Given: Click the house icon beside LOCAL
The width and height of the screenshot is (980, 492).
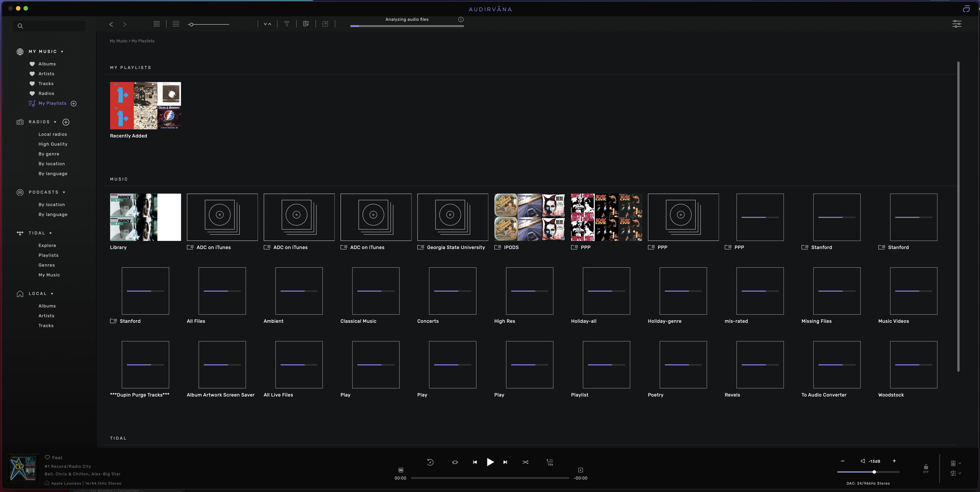Looking at the screenshot, I should pos(20,293).
